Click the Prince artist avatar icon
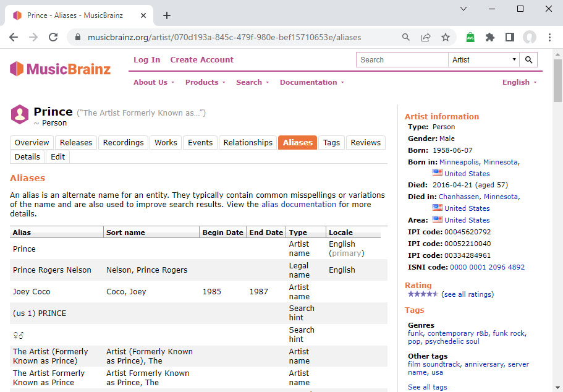 (20, 114)
